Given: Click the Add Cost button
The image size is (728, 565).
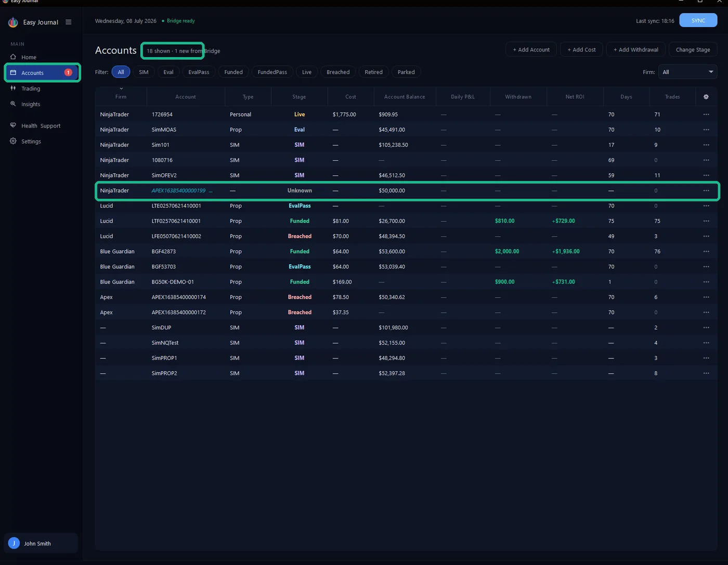Looking at the screenshot, I should point(581,49).
